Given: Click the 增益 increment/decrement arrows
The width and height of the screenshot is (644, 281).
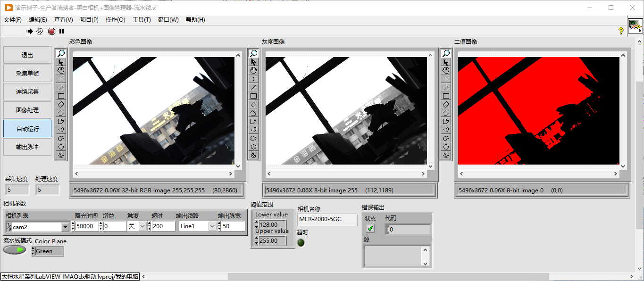Looking at the screenshot, I should pos(101,226).
